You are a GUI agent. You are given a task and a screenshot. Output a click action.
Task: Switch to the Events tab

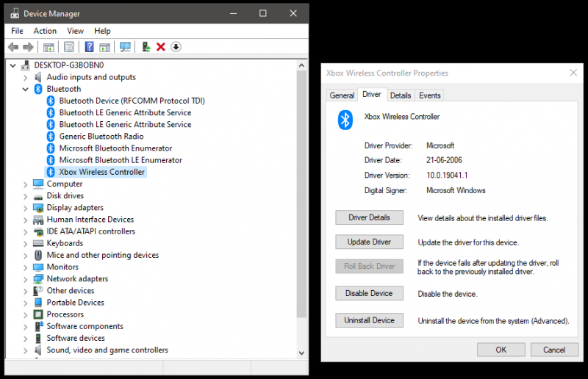tap(430, 95)
